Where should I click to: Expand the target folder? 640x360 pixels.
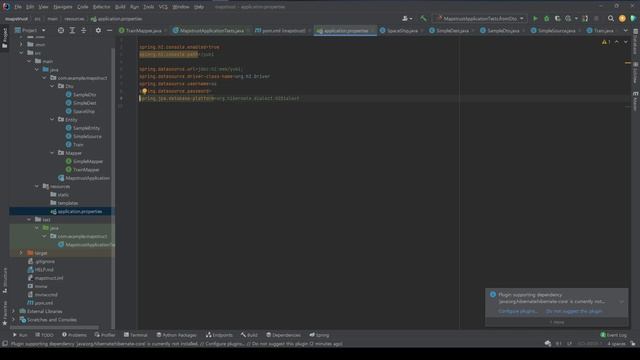(21, 253)
